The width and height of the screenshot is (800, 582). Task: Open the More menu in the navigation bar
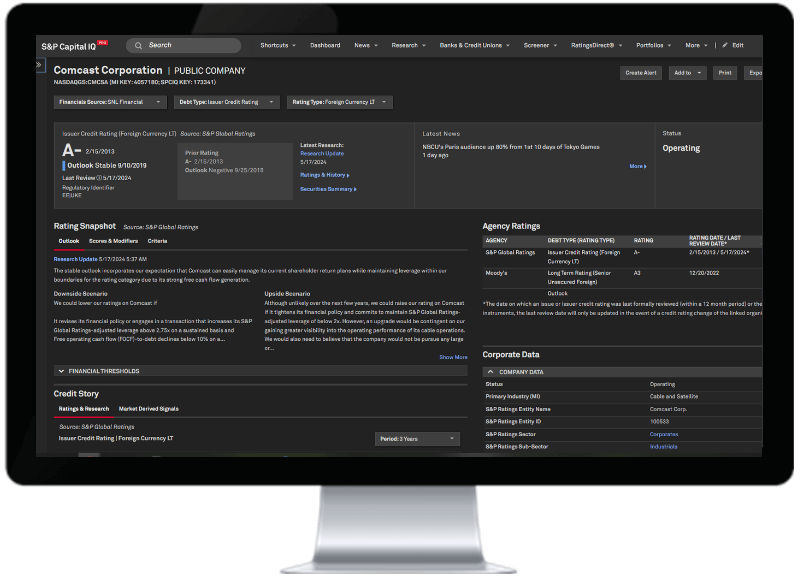click(x=696, y=45)
